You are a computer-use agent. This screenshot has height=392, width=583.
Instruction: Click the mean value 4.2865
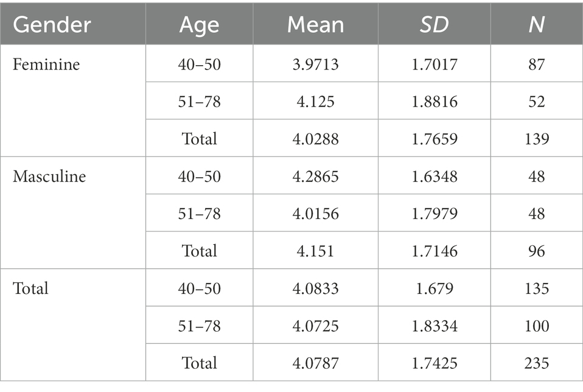click(315, 177)
